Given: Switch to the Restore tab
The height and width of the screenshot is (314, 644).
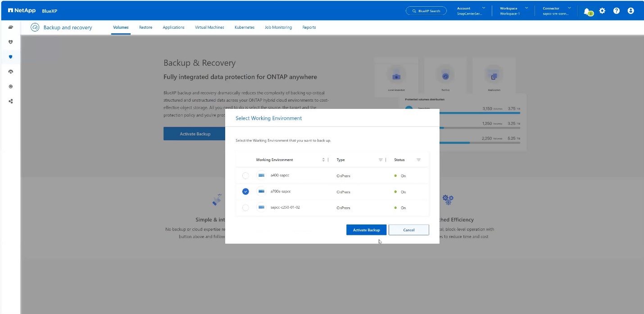Looking at the screenshot, I should click(x=145, y=27).
